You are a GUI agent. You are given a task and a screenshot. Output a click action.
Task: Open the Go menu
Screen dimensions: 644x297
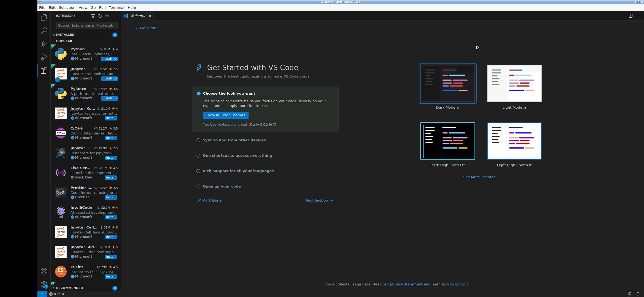coord(93,7)
